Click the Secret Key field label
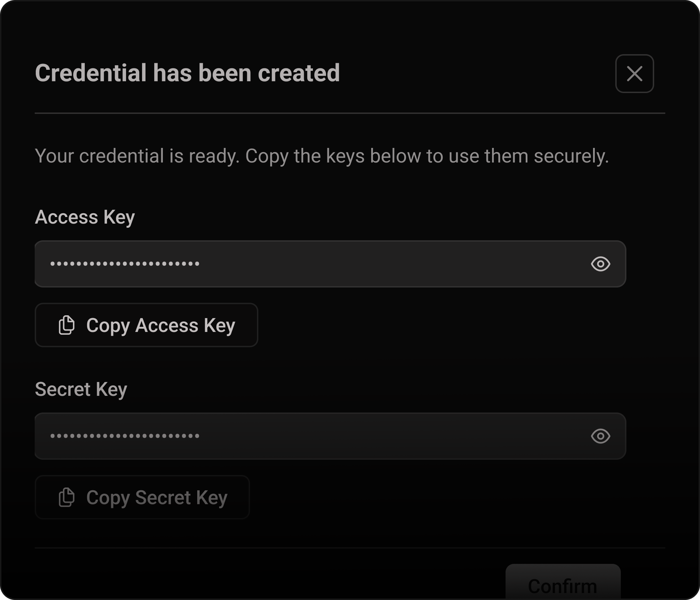 click(x=81, y=389)
